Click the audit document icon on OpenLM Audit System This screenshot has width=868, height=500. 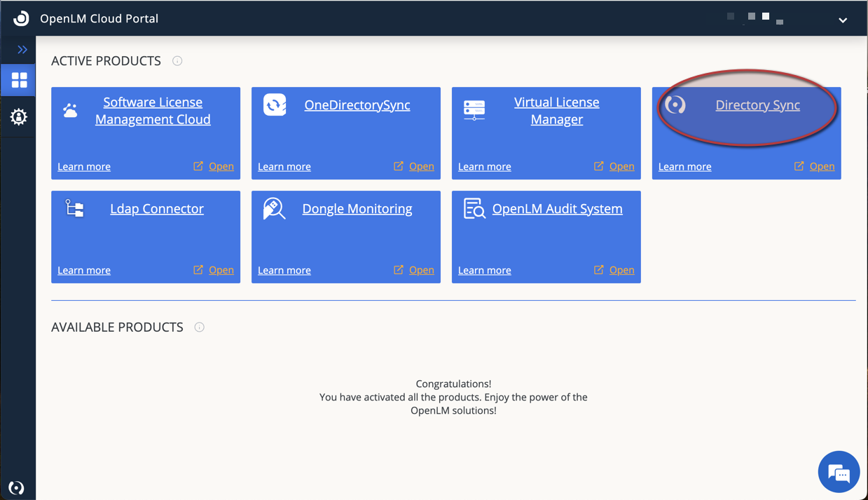pos(474,208)
